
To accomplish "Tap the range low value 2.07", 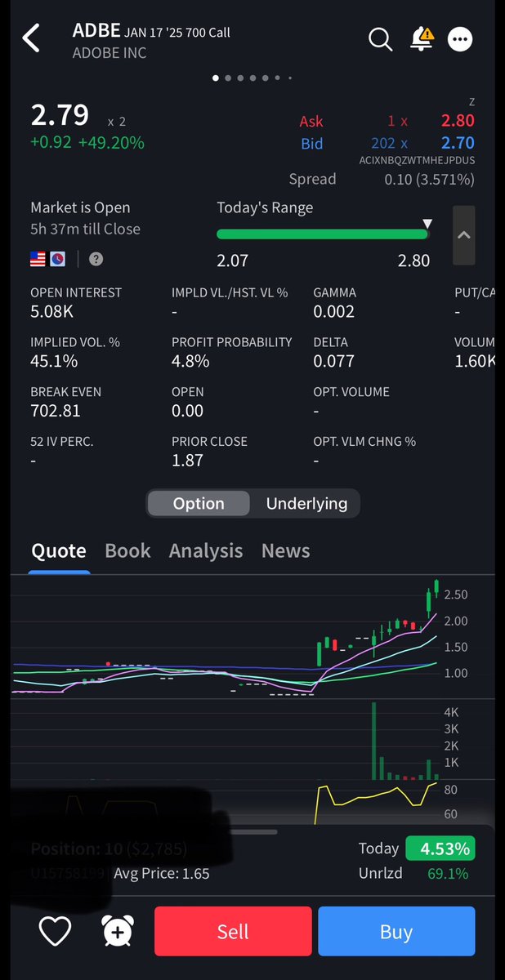I will pyautogui.click(x=232, y=261).
